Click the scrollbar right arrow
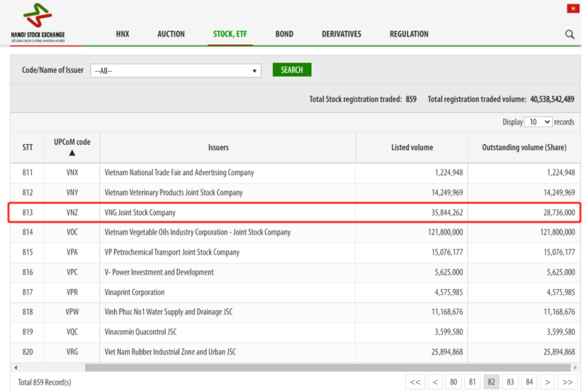The image size is (582, 392). pos(575,368)
